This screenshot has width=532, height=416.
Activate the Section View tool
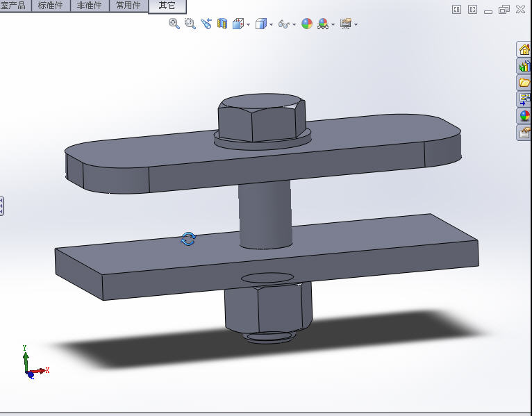tap(222, 24)
